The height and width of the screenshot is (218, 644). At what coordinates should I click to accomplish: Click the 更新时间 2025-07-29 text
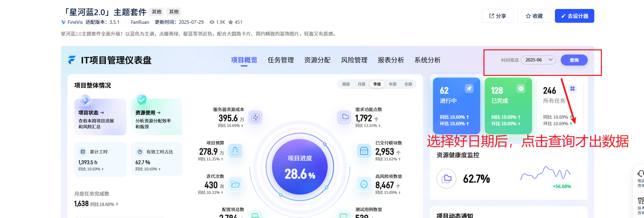click(179, 22)
